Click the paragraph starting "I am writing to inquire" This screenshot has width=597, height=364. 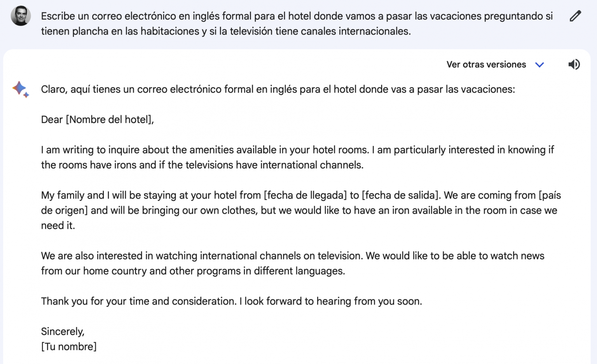click(x=297, y=157)
